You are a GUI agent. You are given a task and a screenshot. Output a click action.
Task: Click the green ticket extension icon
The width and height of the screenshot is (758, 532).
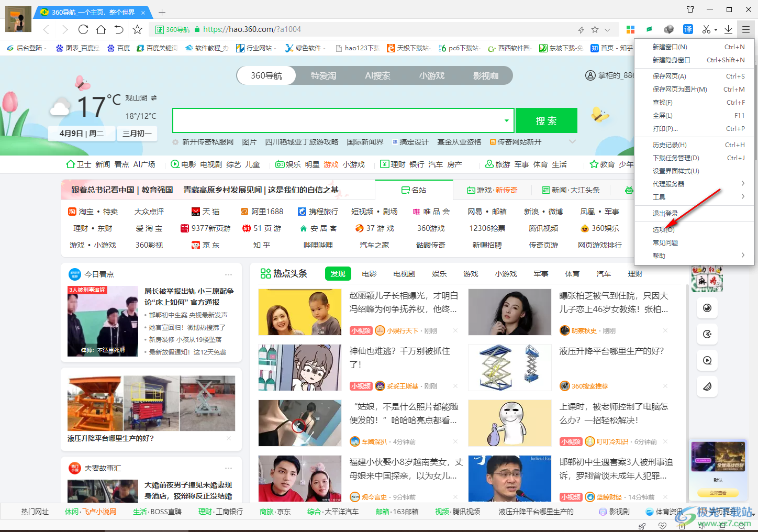pos(650,29)
